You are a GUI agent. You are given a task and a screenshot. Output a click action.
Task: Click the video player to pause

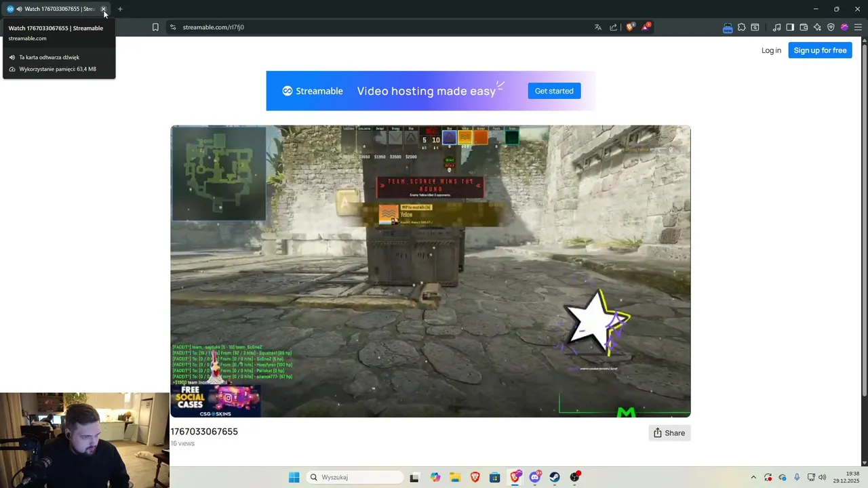431,271
